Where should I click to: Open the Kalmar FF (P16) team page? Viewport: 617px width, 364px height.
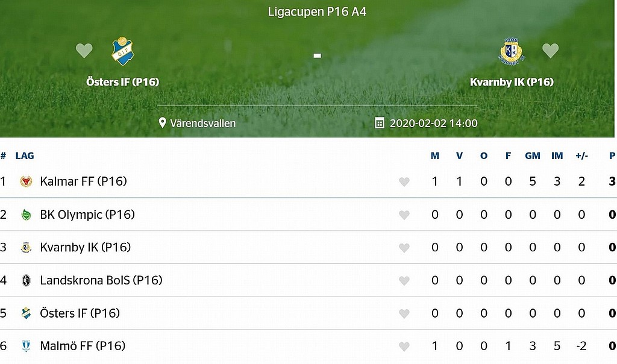pyautogui.click(x=83, y=181)
